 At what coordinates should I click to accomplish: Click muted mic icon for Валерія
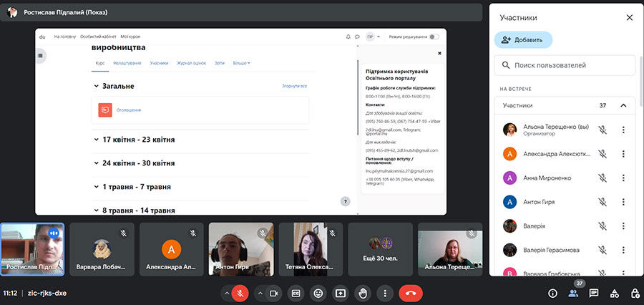click(602, 226)
